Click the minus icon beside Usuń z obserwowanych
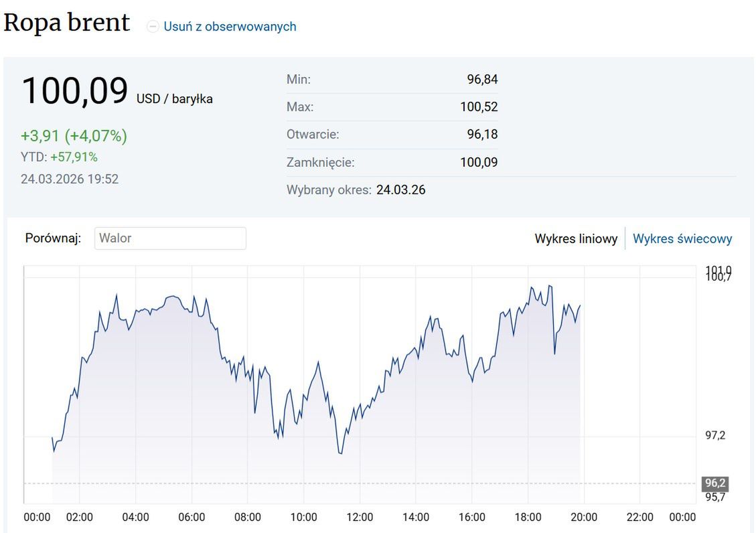 (x=153, y=26)
